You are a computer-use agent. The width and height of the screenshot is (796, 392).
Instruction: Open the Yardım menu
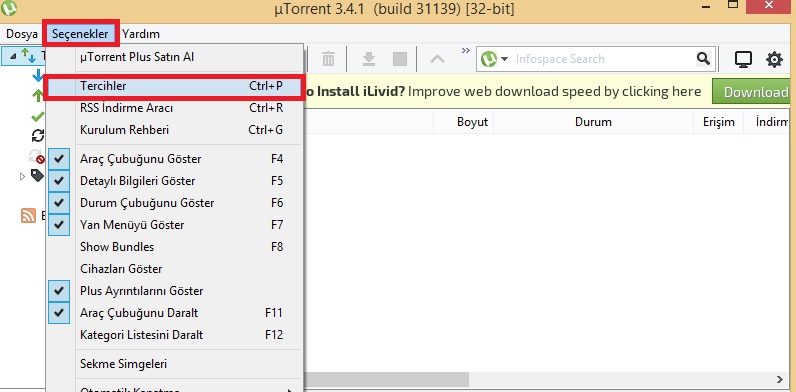click(141, 34)
